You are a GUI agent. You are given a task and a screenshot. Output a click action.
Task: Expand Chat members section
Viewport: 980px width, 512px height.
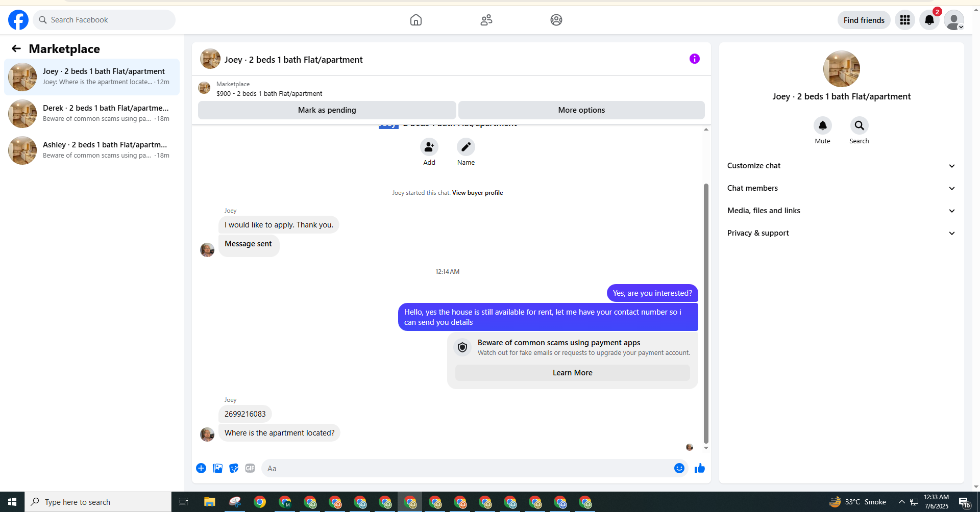click(842, 188)
